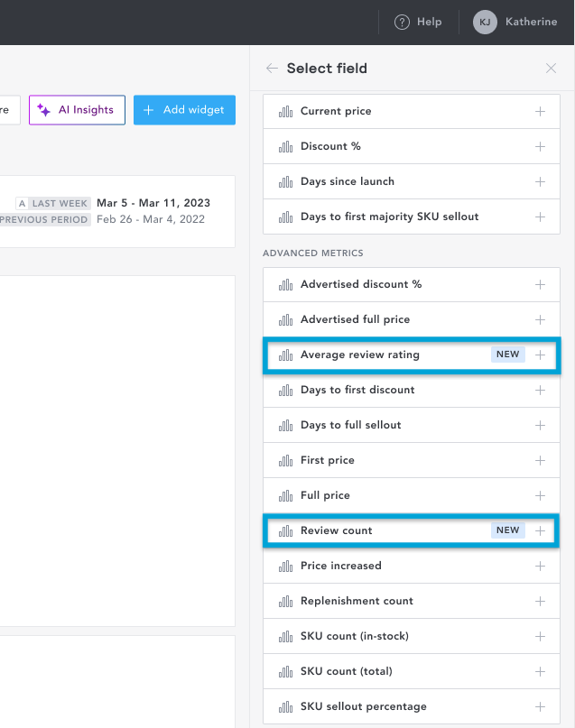Select the Replenishment count label
This screenshot has width=575, height=728.
pyautogui.click(x=357, y=601)
